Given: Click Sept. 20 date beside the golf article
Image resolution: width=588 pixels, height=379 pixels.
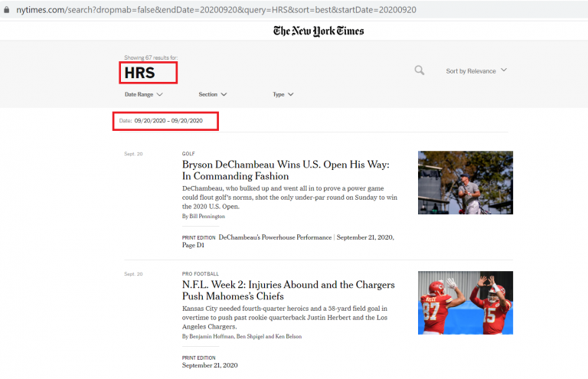Looking at the screenshot, I should tap(133, 154).
